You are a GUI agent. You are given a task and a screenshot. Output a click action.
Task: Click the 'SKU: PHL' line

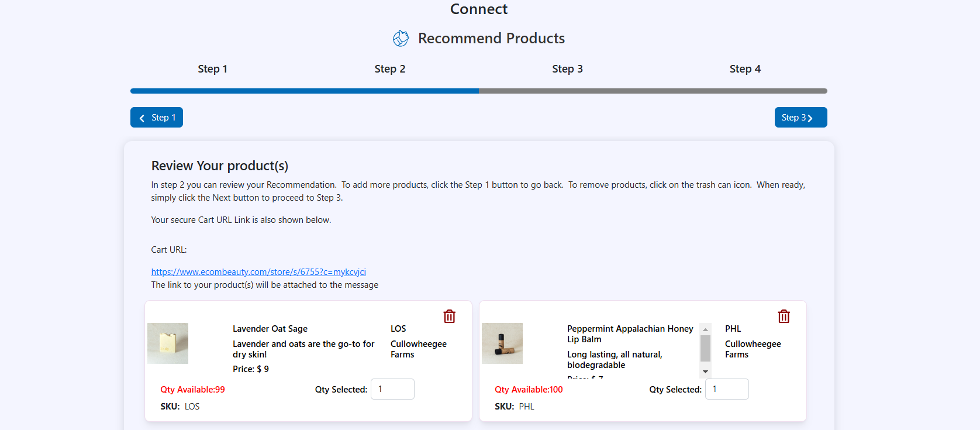tap(515, 407)
